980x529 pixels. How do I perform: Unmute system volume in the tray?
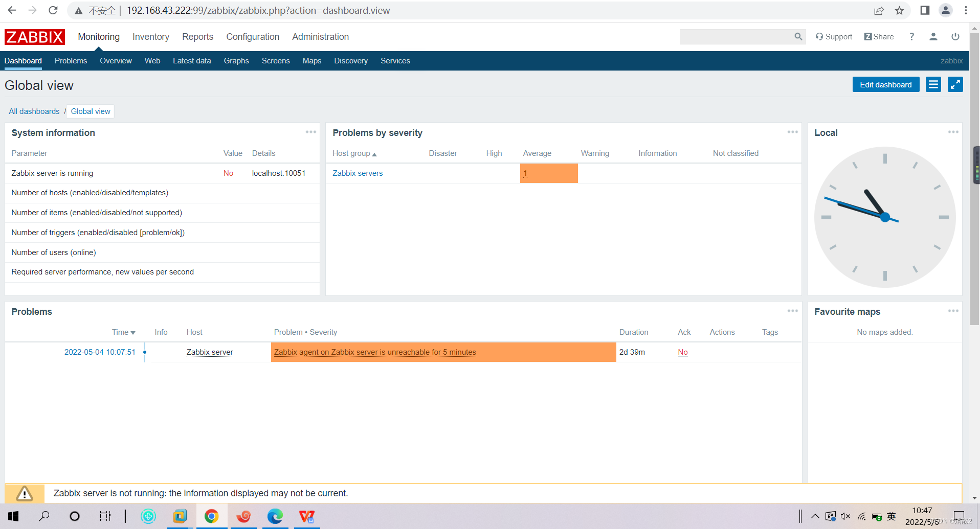(x=845, y=516)
